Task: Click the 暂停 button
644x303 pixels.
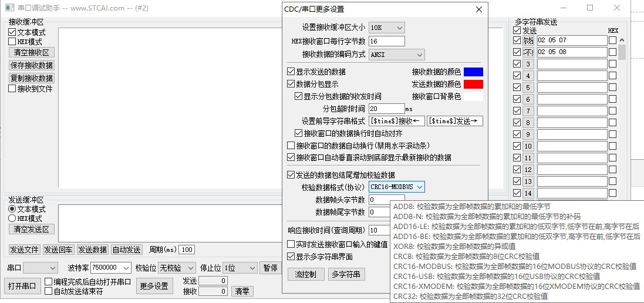Action: [x=270, y=268]
